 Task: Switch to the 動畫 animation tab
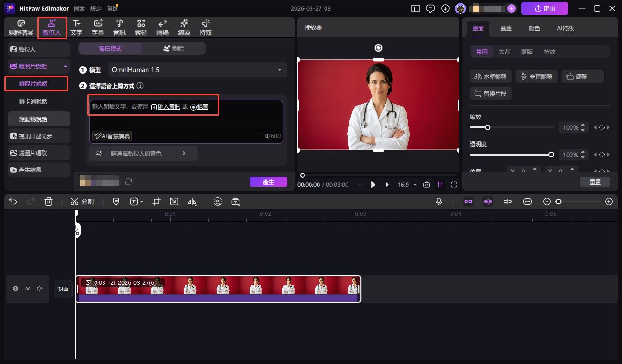[506, 28]
